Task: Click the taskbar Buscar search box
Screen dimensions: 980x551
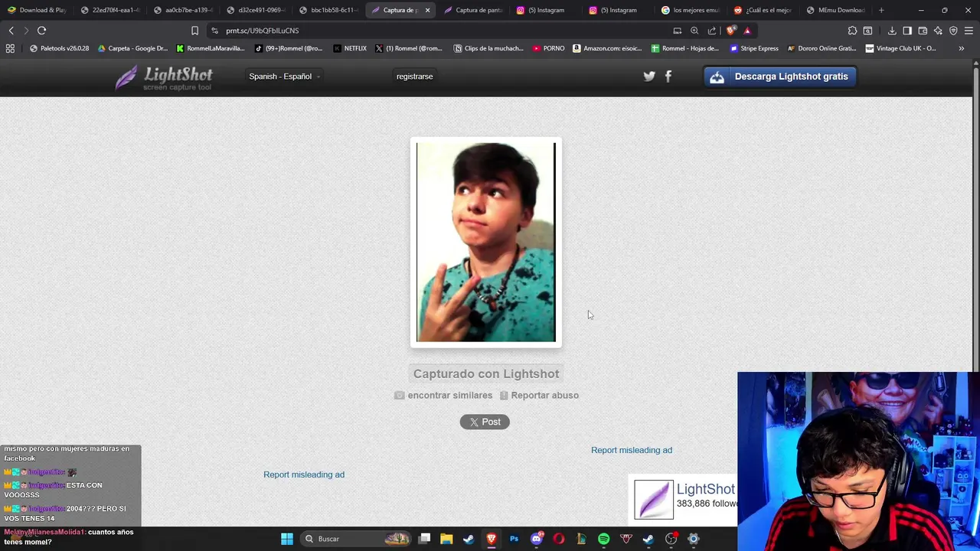Action: 356,539
